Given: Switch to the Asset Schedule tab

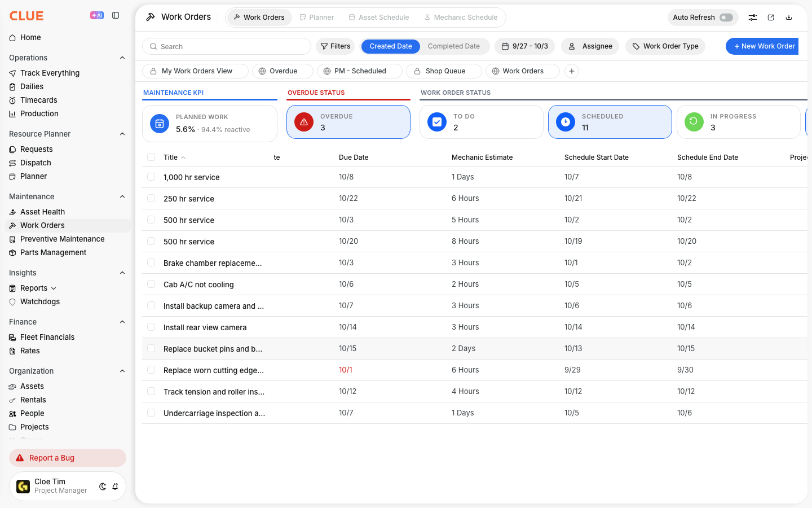Looking at the screenshot, I should [379, 17].
